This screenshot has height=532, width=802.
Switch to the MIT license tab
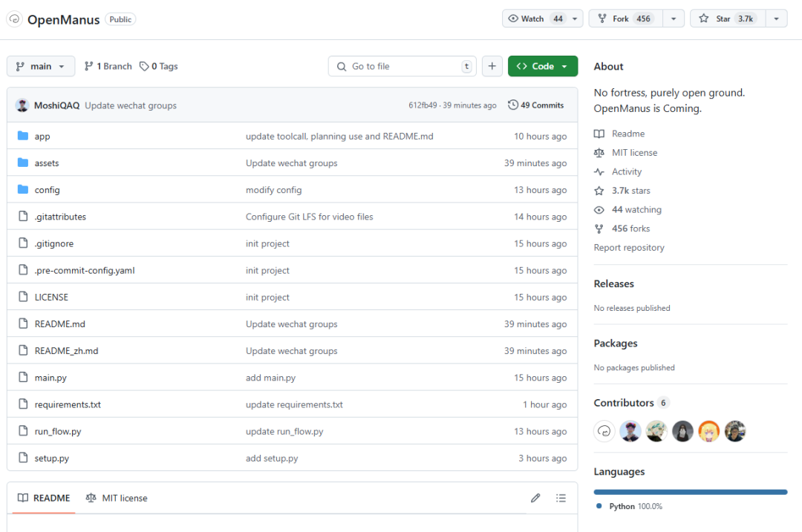pyautogui.click(x=117, y=498)
